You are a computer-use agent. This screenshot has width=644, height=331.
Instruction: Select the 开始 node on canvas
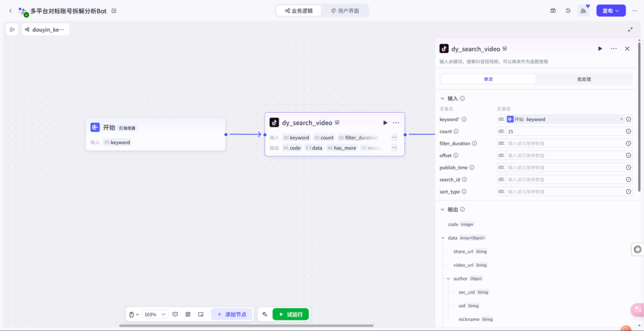click(x=155, y=134)
